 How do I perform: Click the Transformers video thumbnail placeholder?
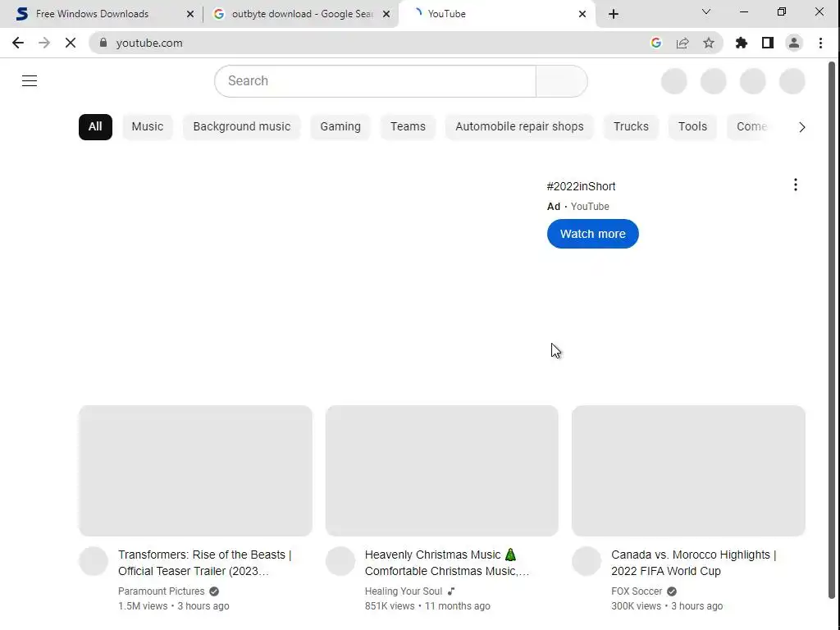click(x=195, y=471)
